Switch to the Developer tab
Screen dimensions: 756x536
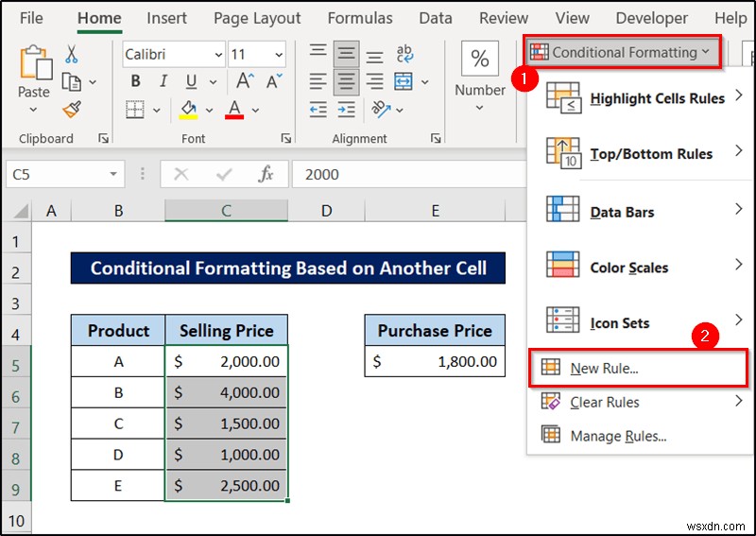click(652, 18)
